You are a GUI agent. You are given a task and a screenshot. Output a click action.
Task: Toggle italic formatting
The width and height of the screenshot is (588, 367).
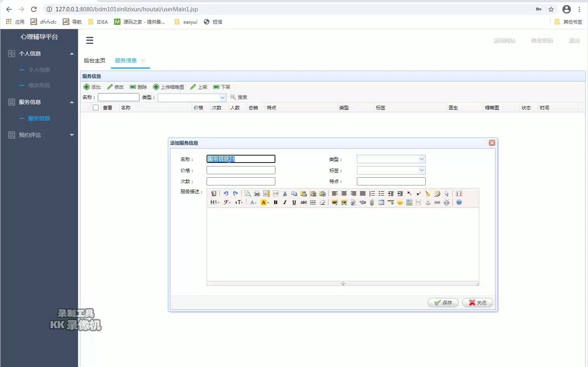point(285,203)
